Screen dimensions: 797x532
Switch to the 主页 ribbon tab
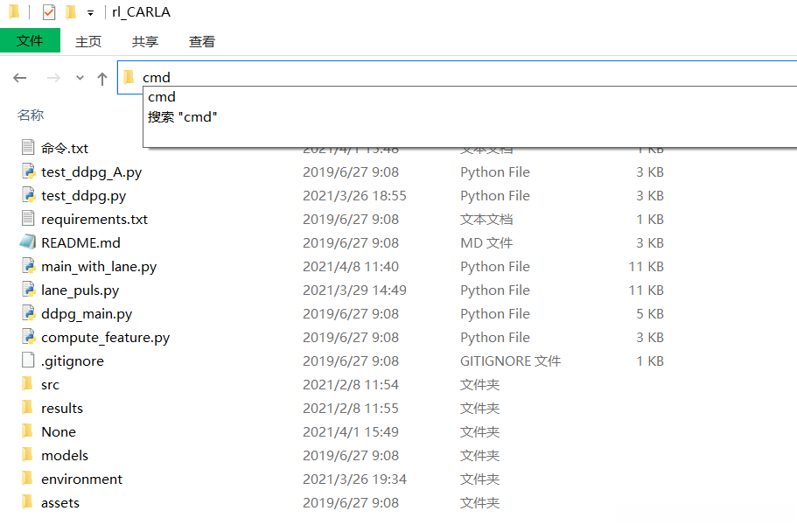(88, 41)
